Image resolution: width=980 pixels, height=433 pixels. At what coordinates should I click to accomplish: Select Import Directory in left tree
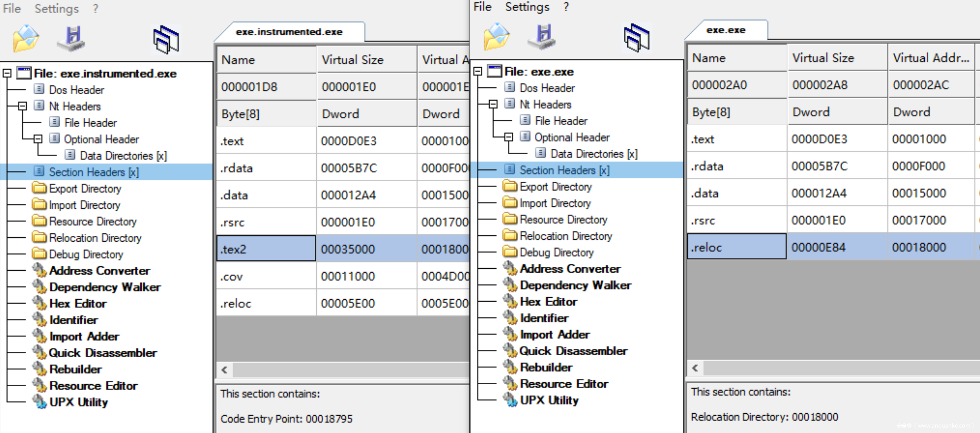click(84, 205)
